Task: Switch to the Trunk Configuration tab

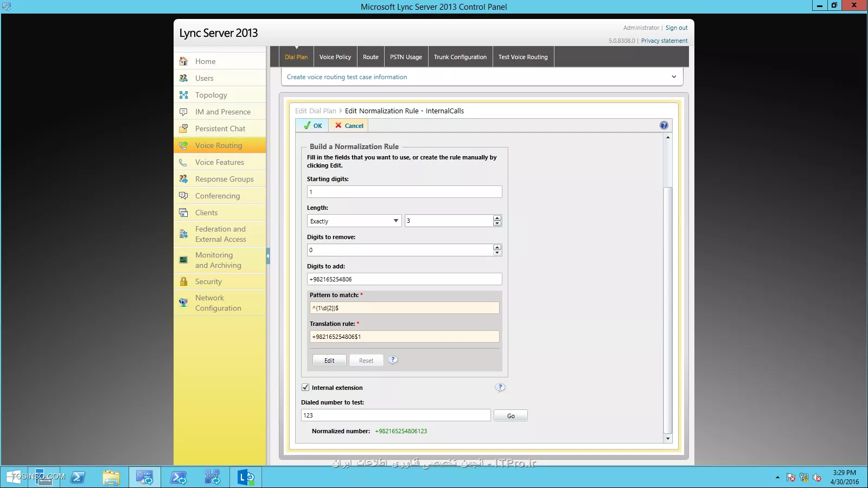Action: (x=460, y=57)
